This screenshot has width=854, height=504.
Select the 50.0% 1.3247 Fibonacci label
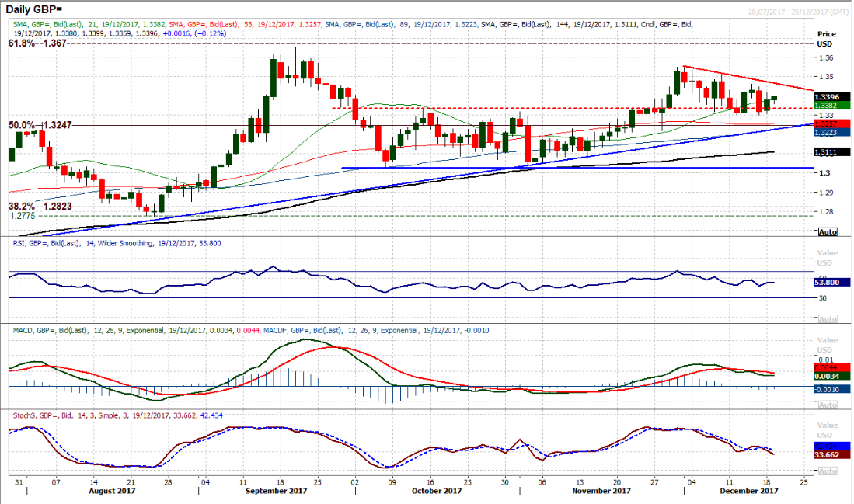point(37,124)
